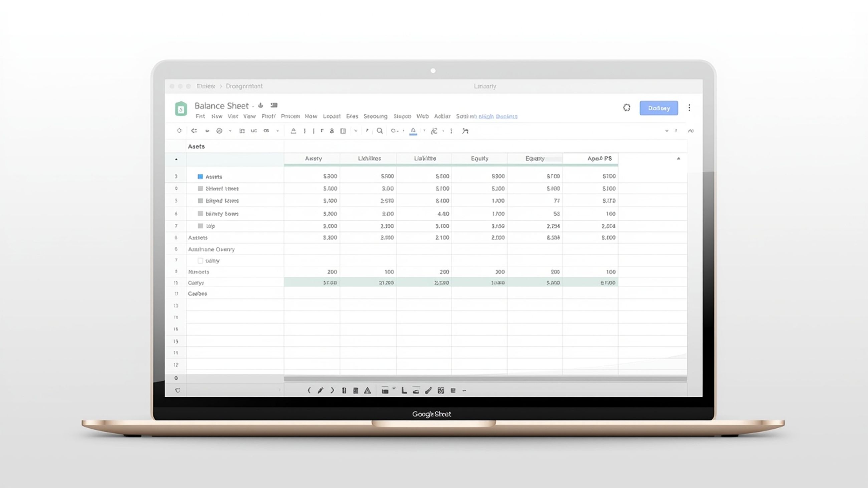Image resolution: width=868 pixels, height=488 pixels.
Task: Click the Cadbee label cell
Action: click(x=235, y=294)
